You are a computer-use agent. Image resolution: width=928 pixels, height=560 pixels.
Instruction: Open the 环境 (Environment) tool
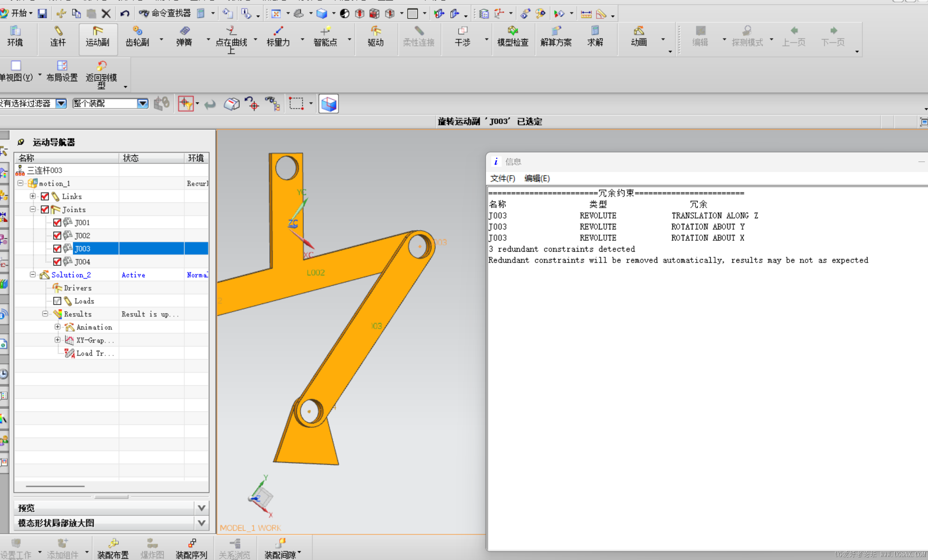point(15,36)
